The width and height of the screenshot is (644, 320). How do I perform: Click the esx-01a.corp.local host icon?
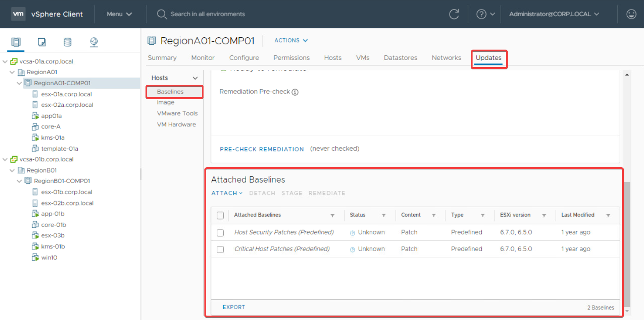pyautogui.click(x=35, y=94)
